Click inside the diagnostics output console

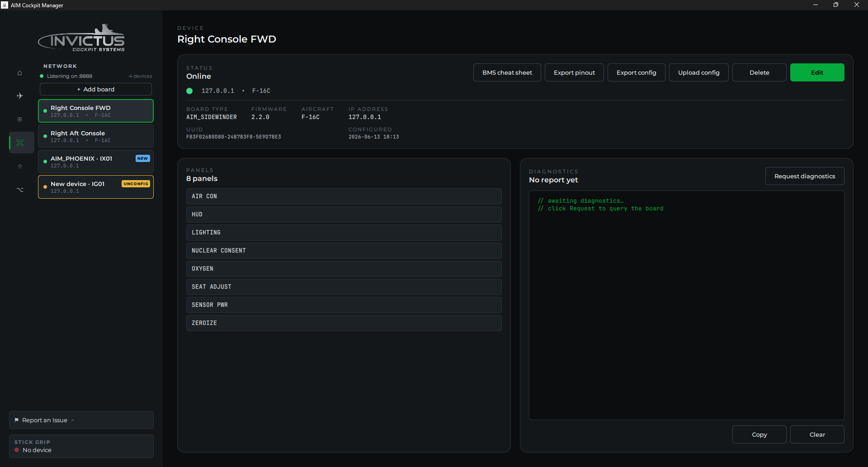pos(686,305)
